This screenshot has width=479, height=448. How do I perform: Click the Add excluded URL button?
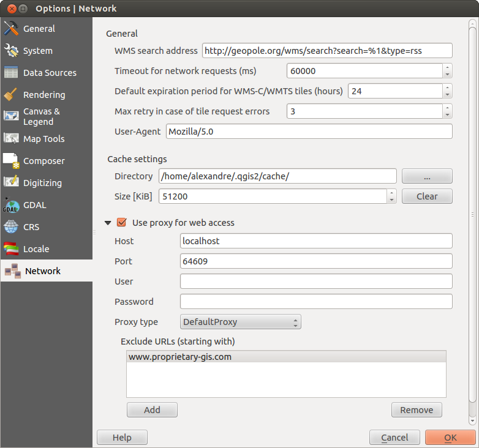(152, 410)
